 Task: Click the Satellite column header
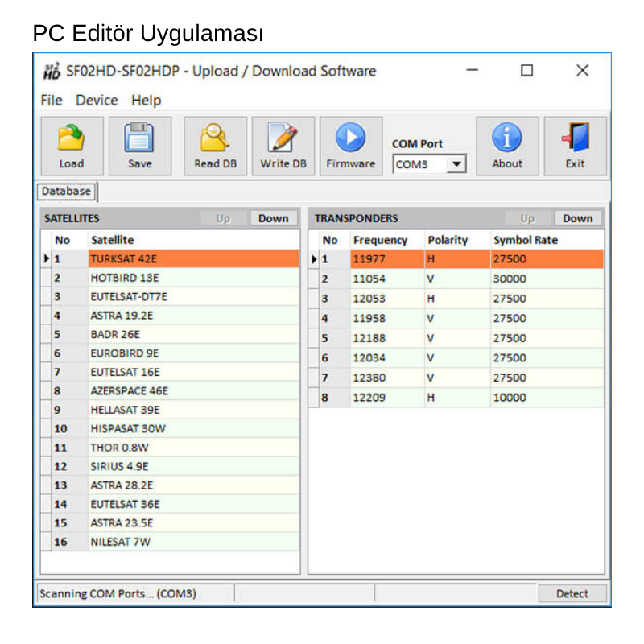194,240
